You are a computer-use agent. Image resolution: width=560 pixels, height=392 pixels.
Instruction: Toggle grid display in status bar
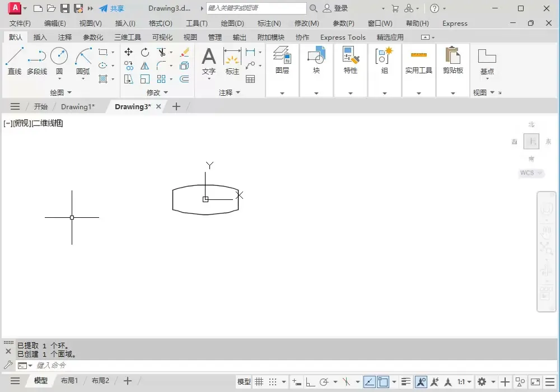(259, 382)
